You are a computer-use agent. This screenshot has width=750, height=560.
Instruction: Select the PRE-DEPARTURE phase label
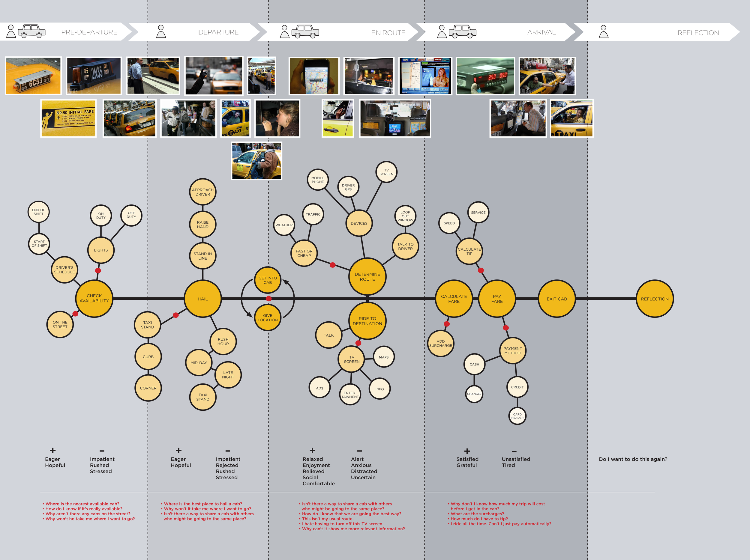point(89,32)
